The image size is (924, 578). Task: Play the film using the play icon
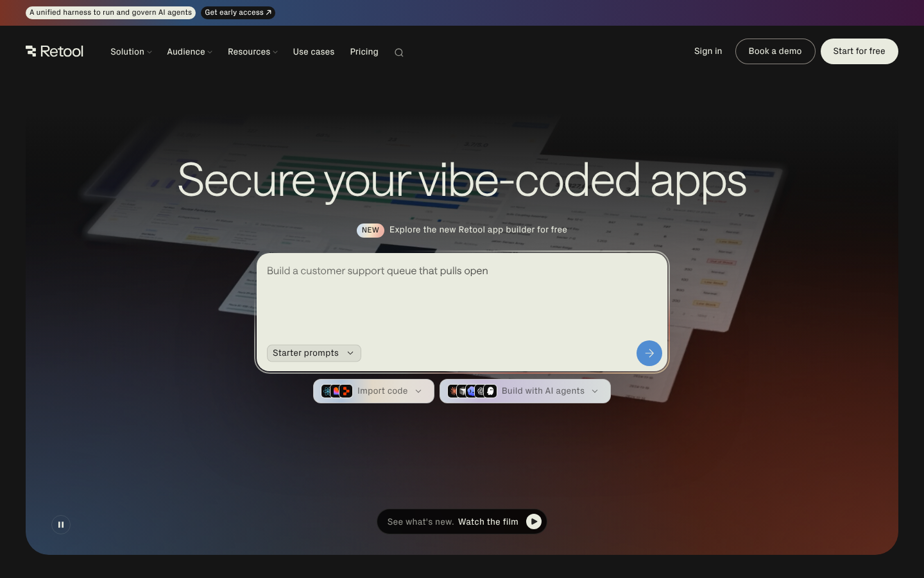click(x=534, y=521)
